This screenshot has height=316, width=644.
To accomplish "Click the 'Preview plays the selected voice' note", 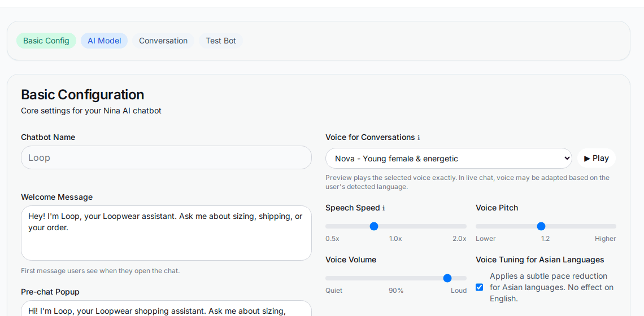I will pos(467,182).
